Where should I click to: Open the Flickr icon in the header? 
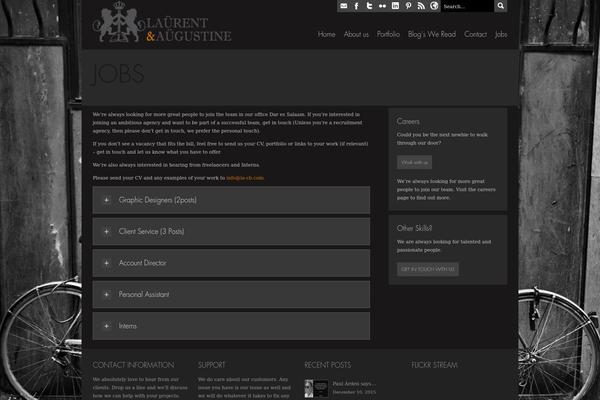tap(382, 6)
